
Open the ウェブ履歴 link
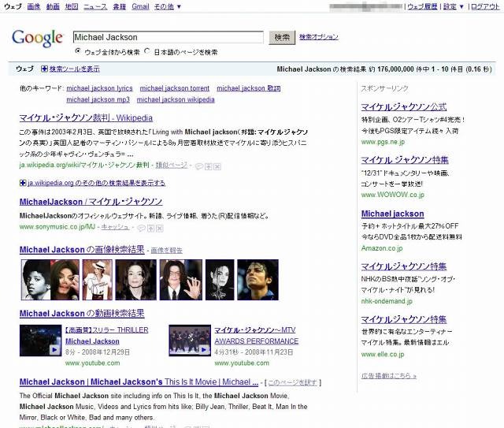point(422,6)
